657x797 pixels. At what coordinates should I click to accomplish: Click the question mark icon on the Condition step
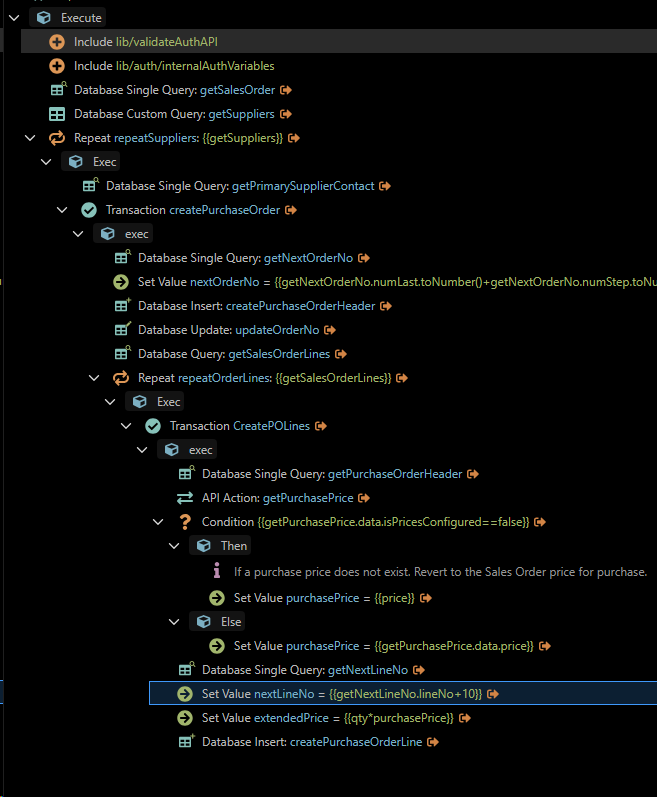click(185, 522)
